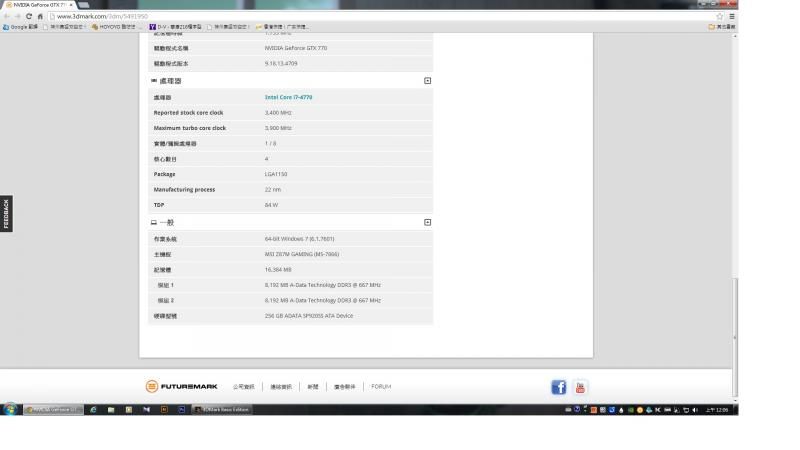
Task: Reload the page with Chrome's refresh icon
Action: pos(29,16)
